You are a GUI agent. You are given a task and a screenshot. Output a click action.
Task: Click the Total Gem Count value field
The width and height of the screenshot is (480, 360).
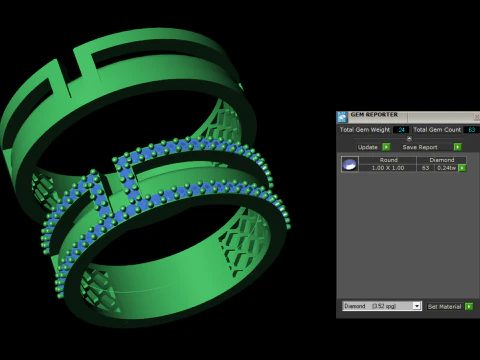pos(471,130)
